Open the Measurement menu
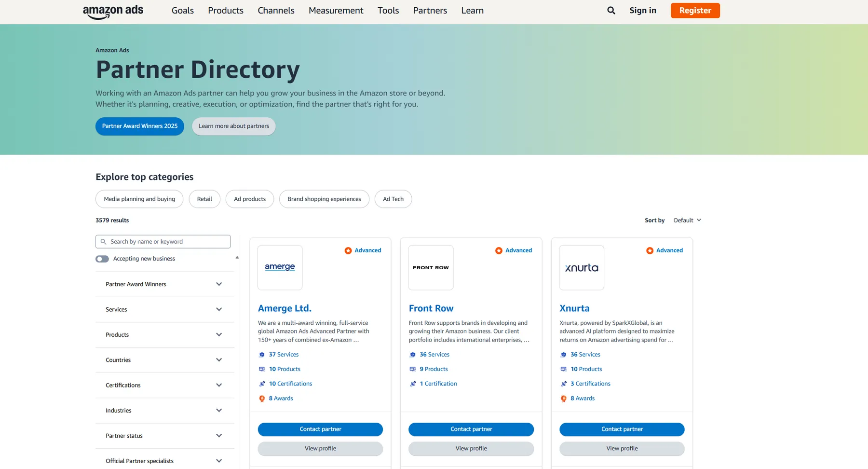This screenshot has width=868, height=469. (x=336, y=11)
